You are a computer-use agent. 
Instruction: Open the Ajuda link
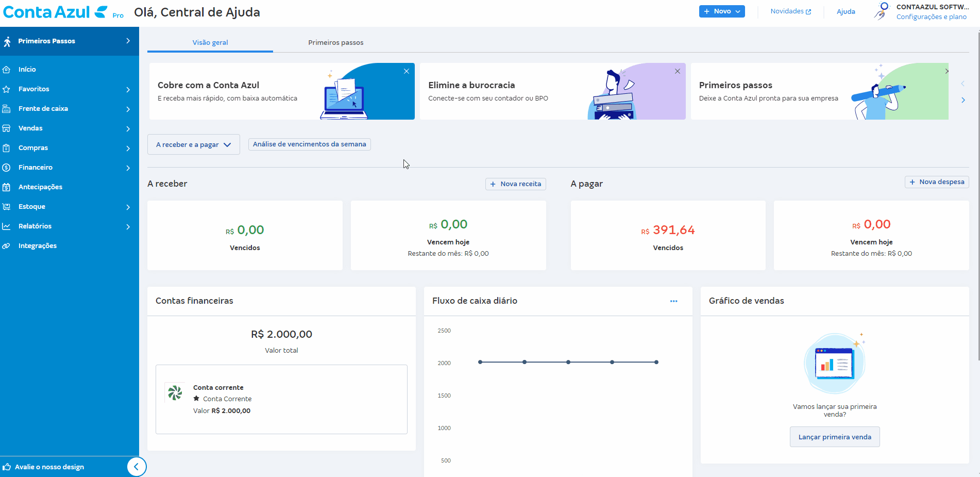click(846, 11)
